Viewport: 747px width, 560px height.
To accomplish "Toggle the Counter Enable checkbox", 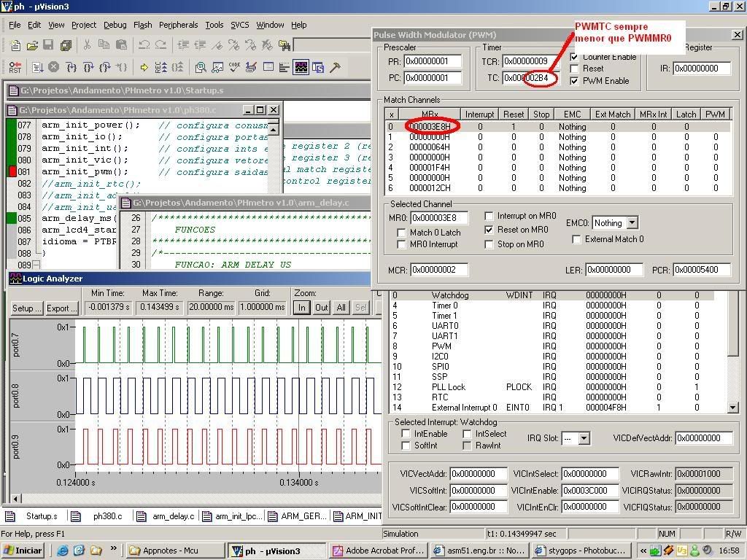I will [575, 57].
